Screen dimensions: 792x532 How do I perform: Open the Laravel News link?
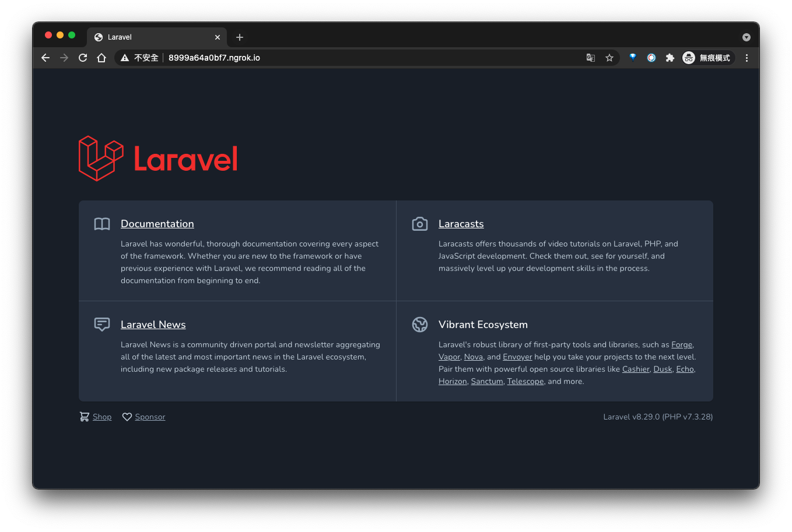pyautogui.click(x=153, y=325)
